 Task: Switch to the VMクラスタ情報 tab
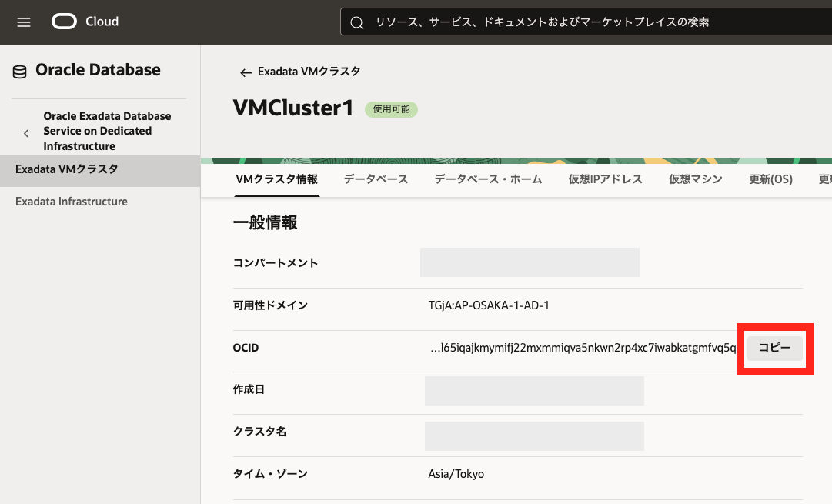pos(276,179)
